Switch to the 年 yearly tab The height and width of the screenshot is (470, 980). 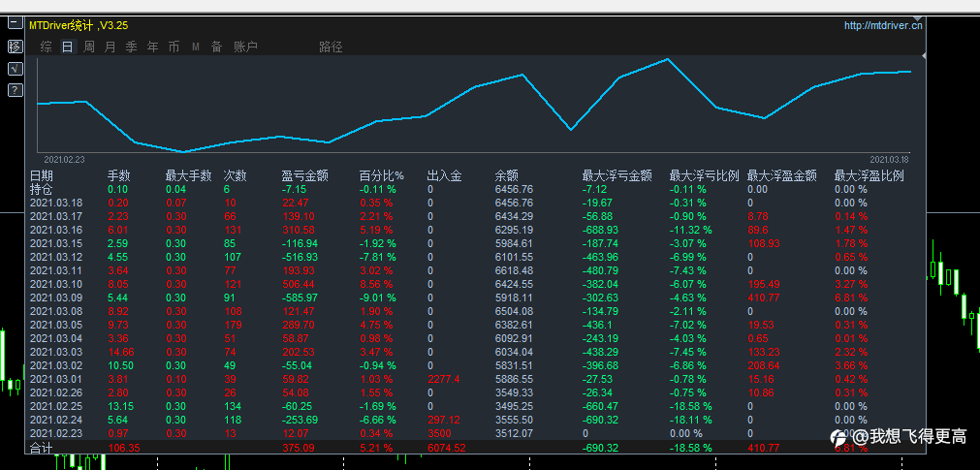pyautogui.click(x=152, y=47)
